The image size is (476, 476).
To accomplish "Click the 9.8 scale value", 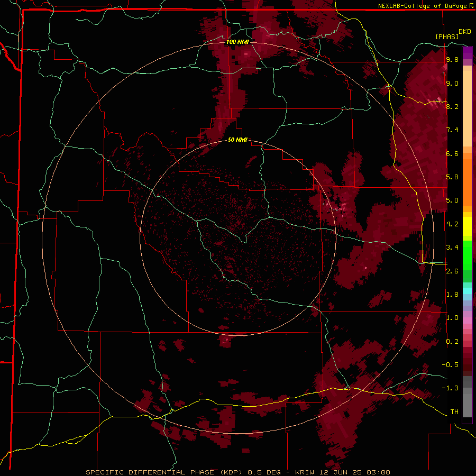I will point(452,59).
